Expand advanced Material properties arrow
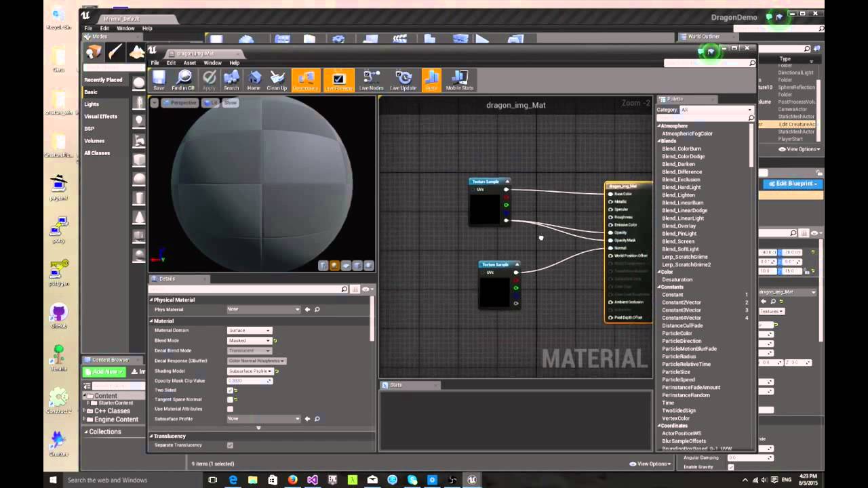868x488 pixels. 258,428
